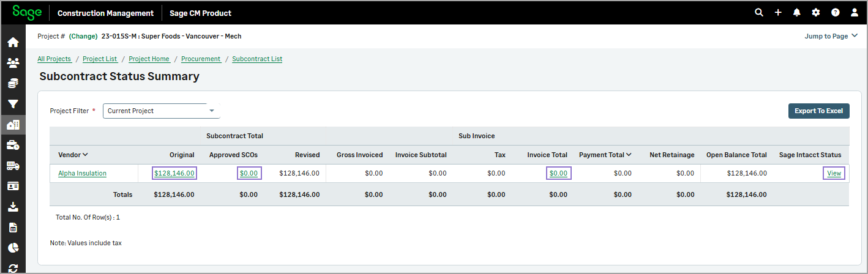Viewport: 868px width, 274px height.
Task: Click the Revised column header
Action: pyautogui.click(x=307, y=155)
